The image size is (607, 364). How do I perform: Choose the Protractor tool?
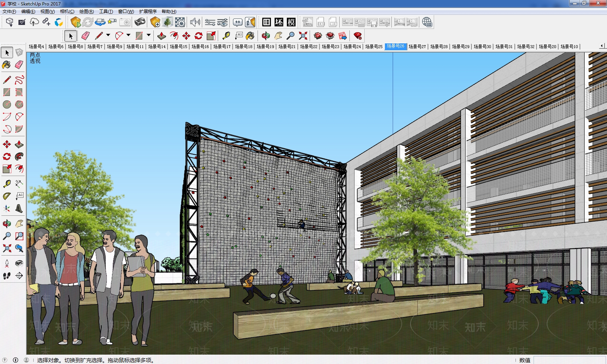click(6, 196)
